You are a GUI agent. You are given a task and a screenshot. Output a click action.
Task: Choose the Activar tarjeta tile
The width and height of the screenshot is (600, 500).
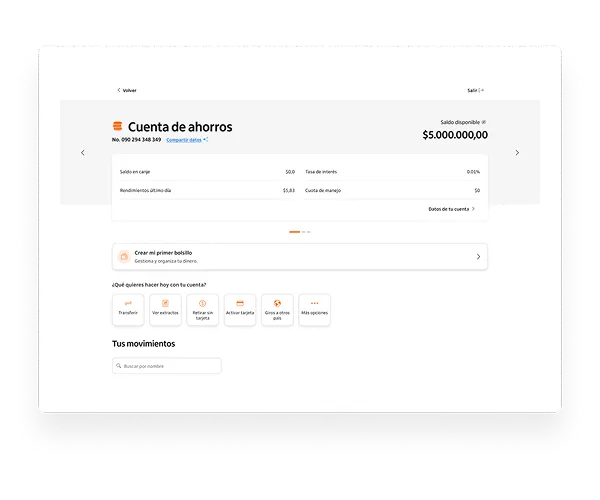point(240,310)
